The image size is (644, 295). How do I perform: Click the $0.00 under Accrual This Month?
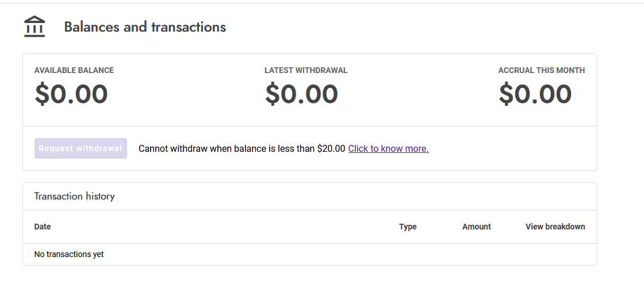tap(535, 94)
